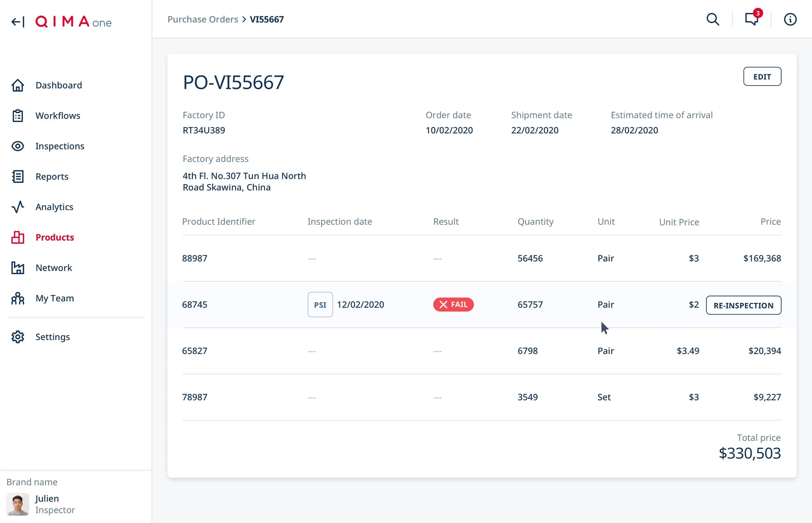Click the Analytics pulse icon
The image size is (812, 523).
[18, 207]
